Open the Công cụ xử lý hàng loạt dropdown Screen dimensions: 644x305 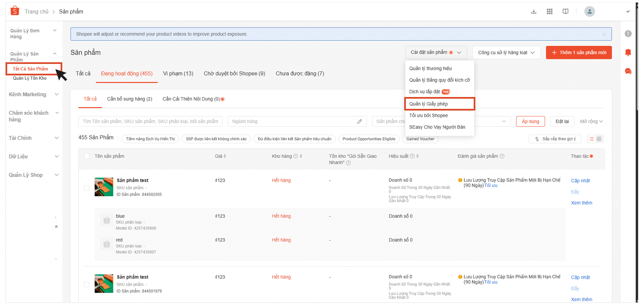(507, 53)
